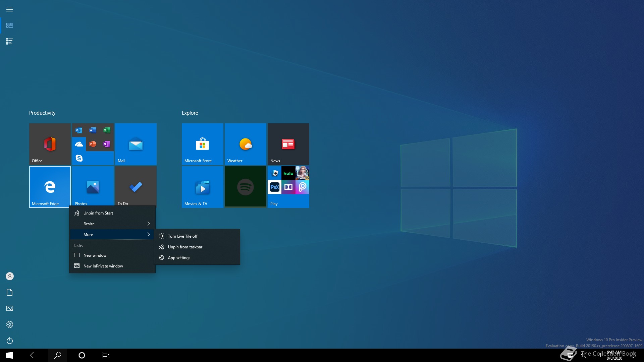Click the Windows Start button

tap(9, 355)
